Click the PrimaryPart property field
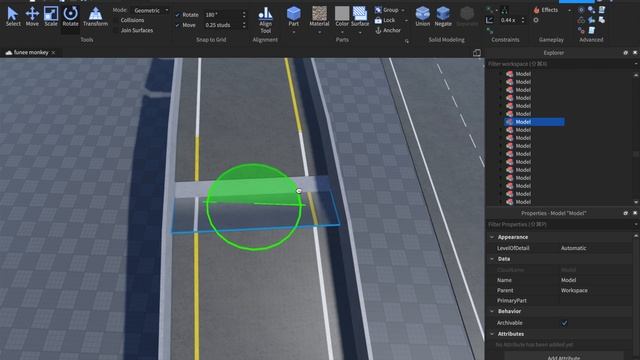 [x=596, y=300]
